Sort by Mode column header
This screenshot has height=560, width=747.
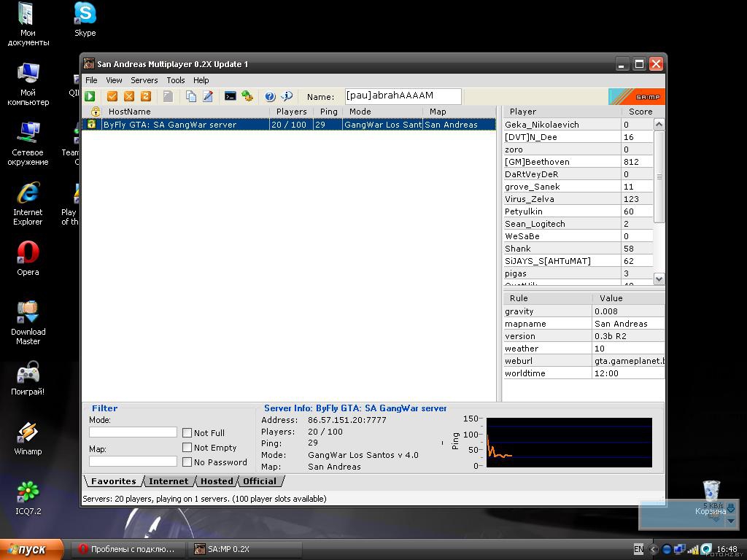click(x=382, y=112)
